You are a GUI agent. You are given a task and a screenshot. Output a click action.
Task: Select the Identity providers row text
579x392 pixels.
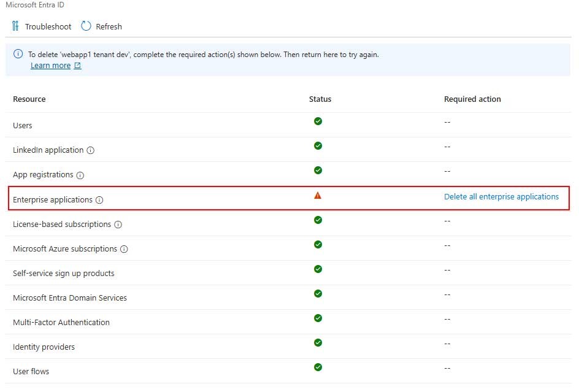pos(44,347)
